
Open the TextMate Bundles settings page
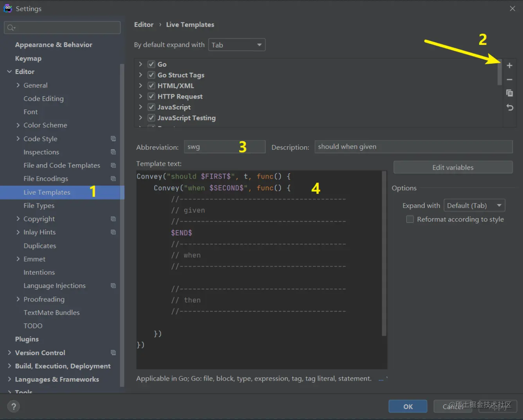[52, 312]
